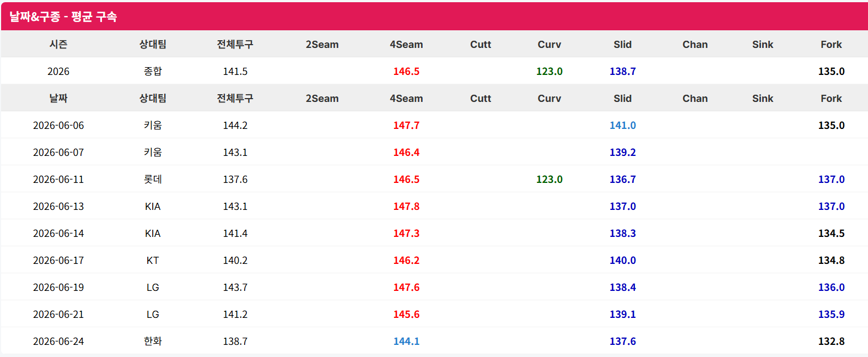
Task: Click 키움 in the 2026-06-07 row
Action: coord(153,152)
